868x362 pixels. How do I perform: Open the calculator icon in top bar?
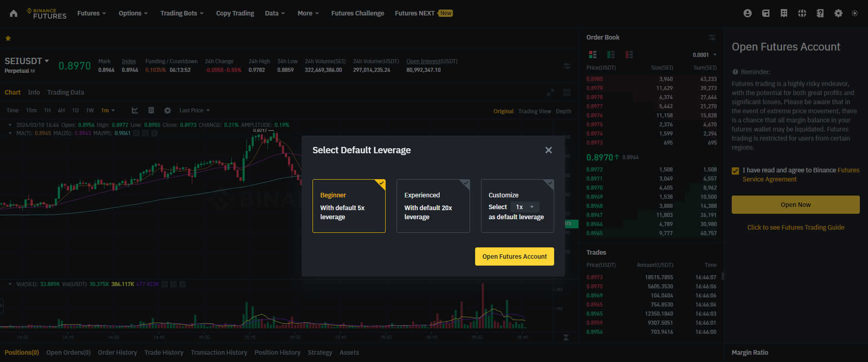click(x=784, y=13)
